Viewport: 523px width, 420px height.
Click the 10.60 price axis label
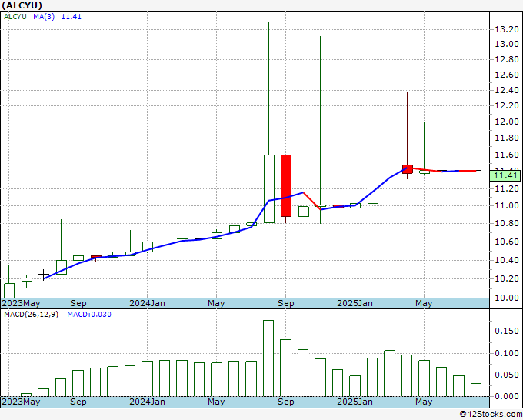[x=506, y=242]
